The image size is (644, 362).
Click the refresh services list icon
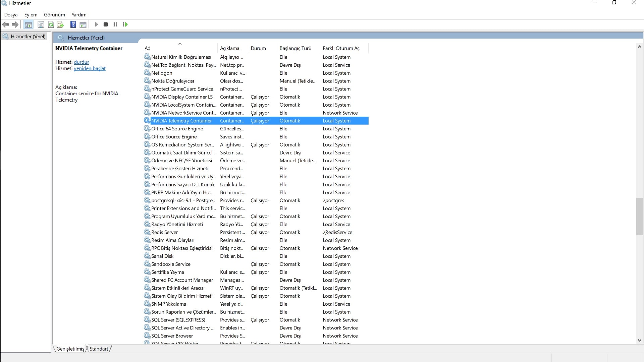tap(50, 24)
